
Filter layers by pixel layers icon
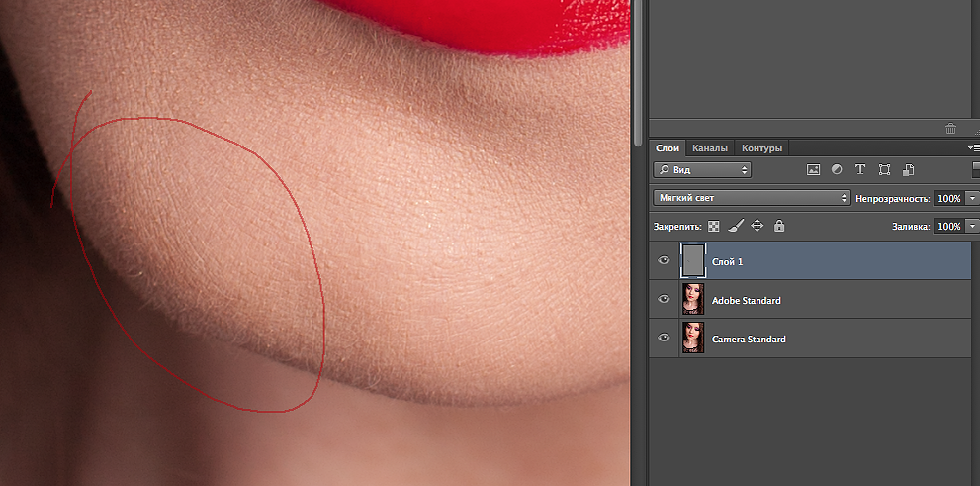[813, 169]
